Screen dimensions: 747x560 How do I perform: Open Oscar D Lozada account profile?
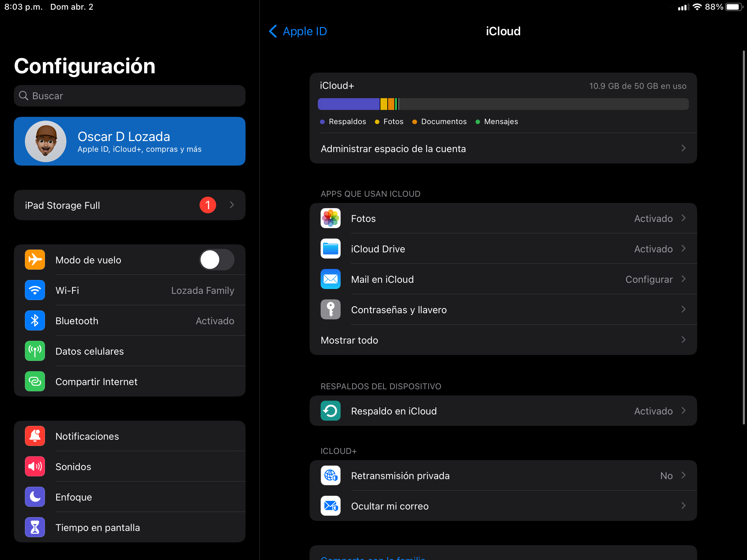pos(130,141)
